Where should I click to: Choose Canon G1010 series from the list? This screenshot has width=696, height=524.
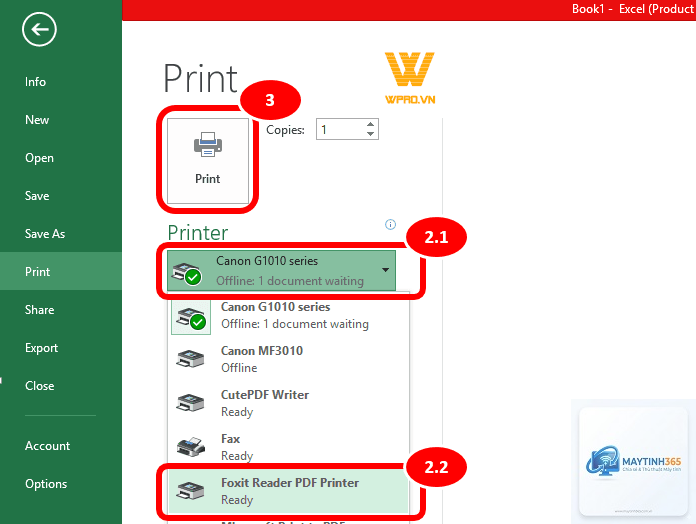click(x=289, y=316)
